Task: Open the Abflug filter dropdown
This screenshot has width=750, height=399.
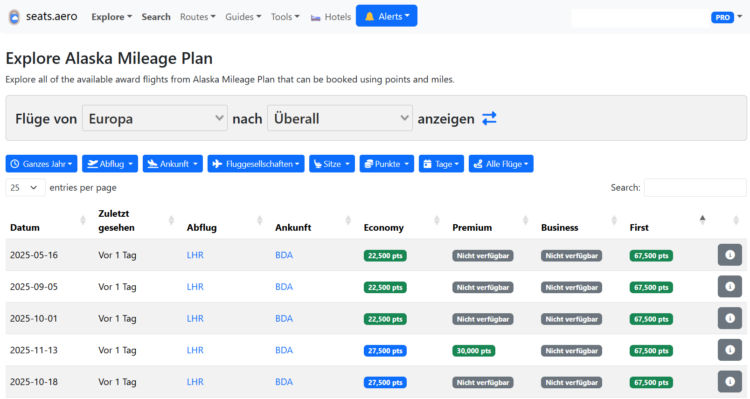Action: click(x=110, y=164)
